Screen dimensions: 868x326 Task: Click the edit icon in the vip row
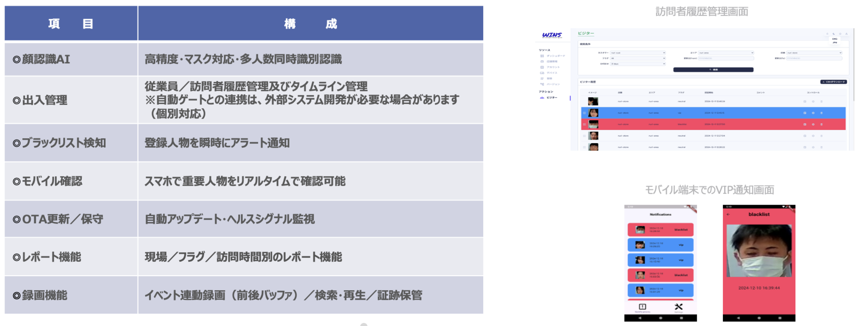point(805,113)
